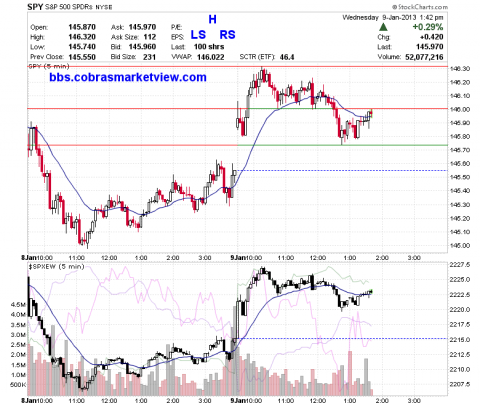
Task: Select the High price 146.320
Action: click(x=82, y=37)
